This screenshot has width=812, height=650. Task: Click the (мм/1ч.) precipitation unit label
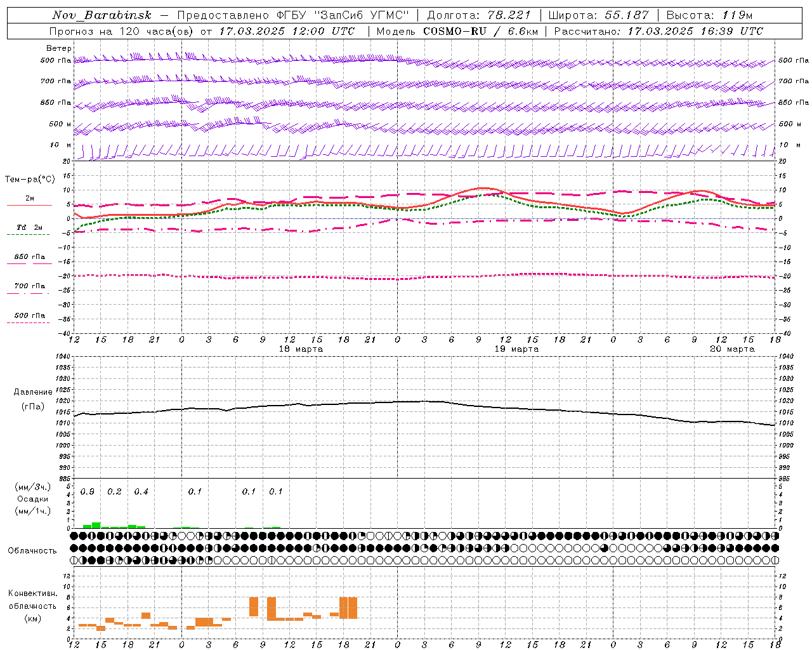pos(32,511)
